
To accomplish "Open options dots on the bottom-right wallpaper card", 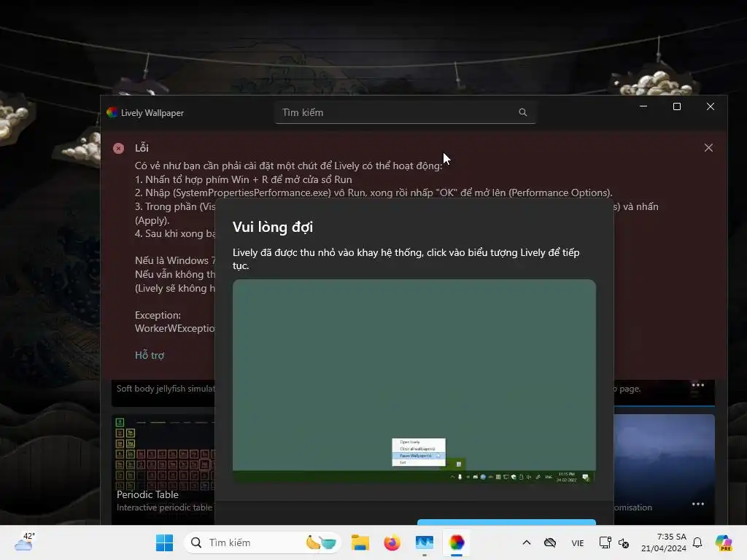I will click(x=698, y=504).
